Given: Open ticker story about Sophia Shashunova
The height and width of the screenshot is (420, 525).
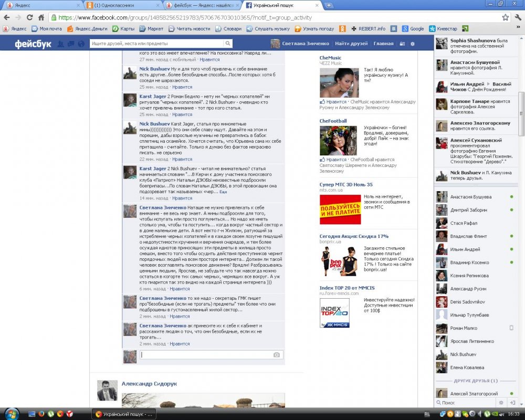Looking at the screenshot, I should click(x=476, y=46).
